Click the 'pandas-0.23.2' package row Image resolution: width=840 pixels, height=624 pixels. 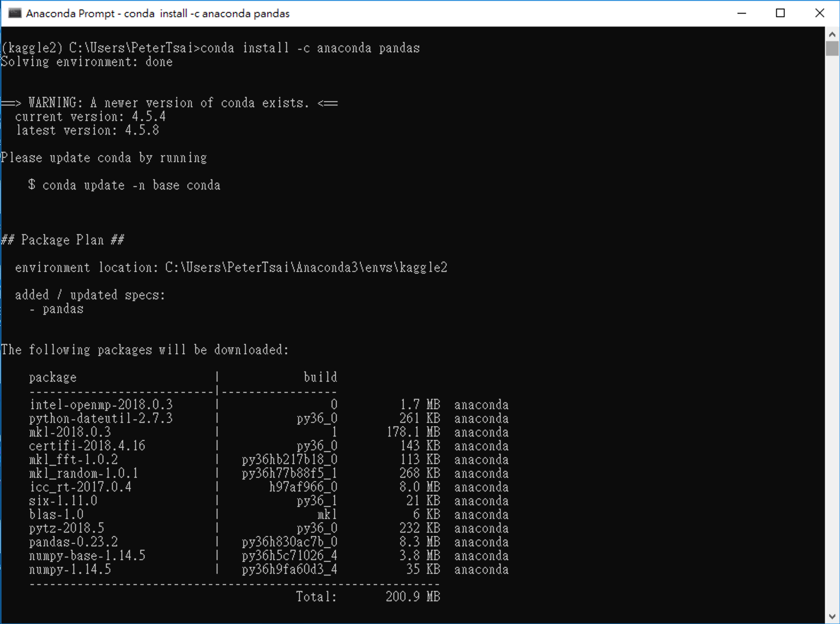click(x=73, y=542)
